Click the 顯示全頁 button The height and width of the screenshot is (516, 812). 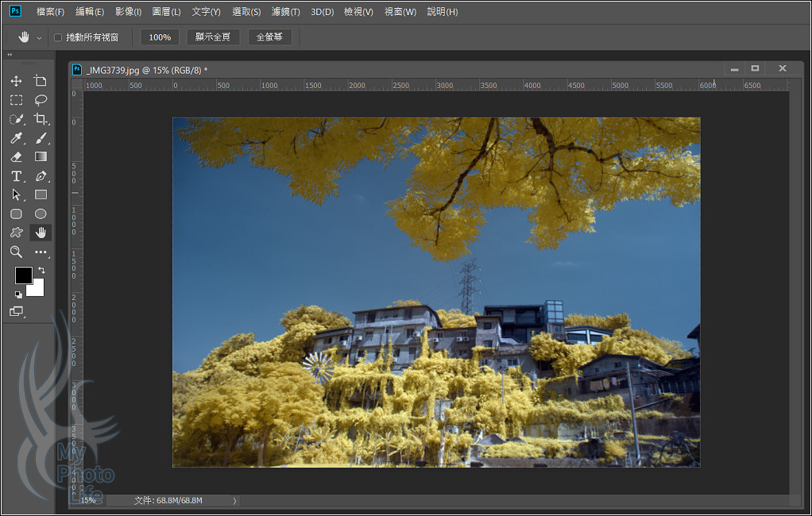(x=213, y=37)
